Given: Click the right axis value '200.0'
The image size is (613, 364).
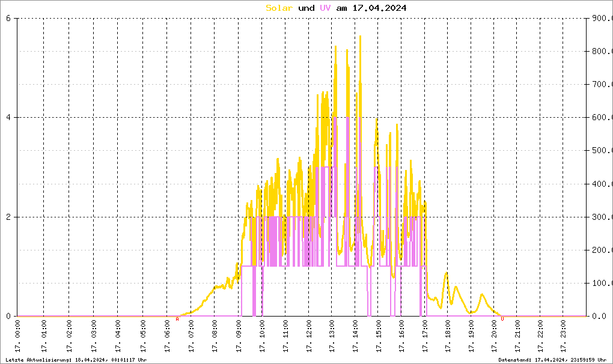Looking at the screenshot, I should point(601,250).
